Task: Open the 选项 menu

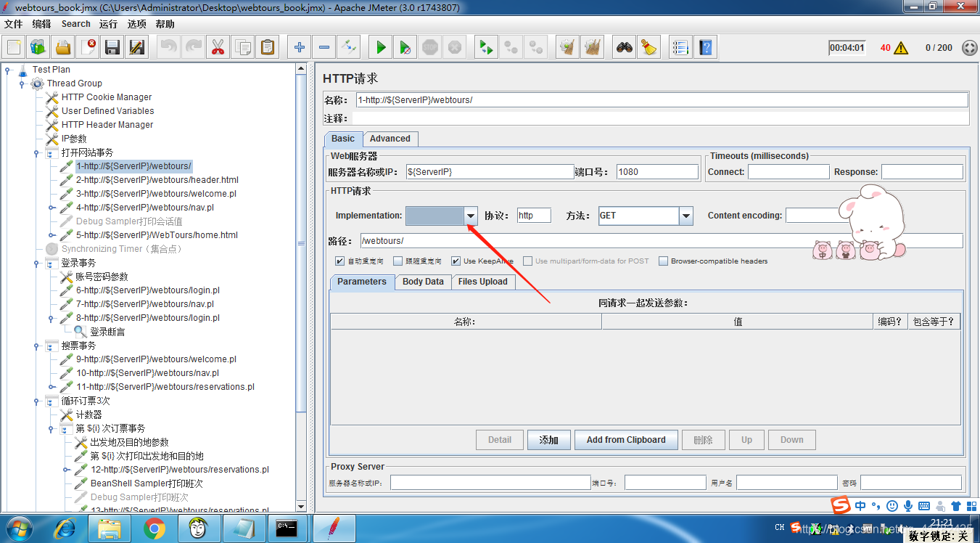Action: (137, 24)
